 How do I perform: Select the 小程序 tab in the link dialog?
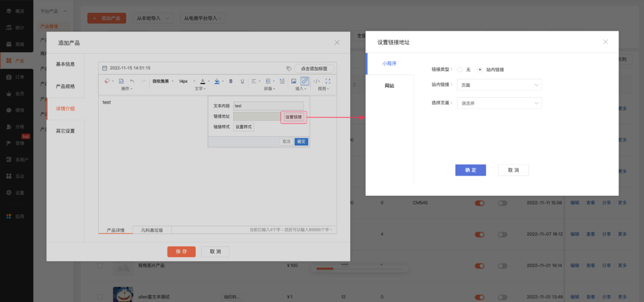[x=389, y=63]
